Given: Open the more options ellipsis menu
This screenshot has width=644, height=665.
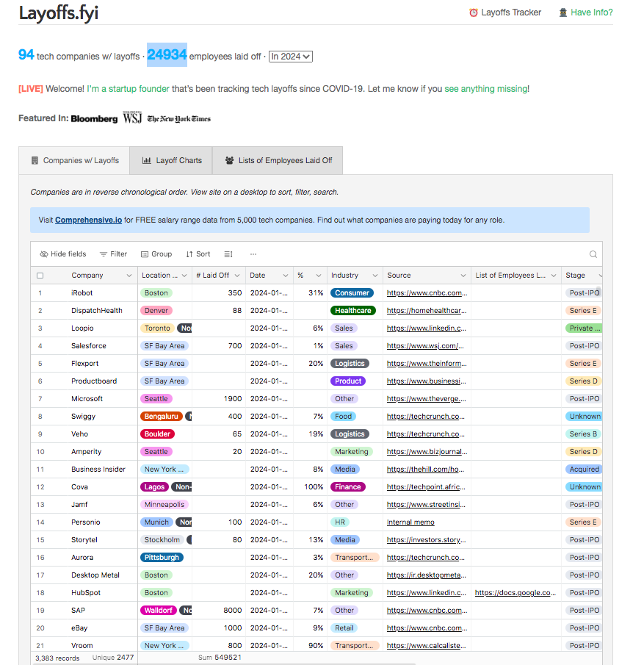Looking at the screenshot, I should click(x=253, y=254).
